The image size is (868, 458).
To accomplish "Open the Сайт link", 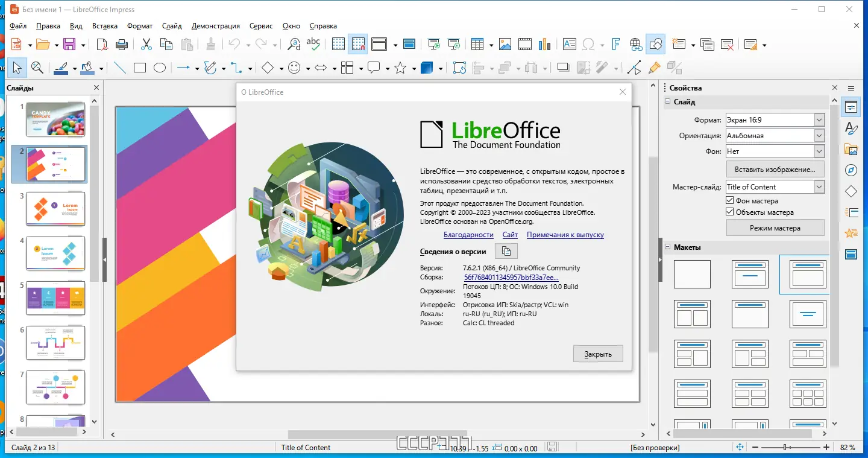I will pyautogui.click(x=510, y=235).
